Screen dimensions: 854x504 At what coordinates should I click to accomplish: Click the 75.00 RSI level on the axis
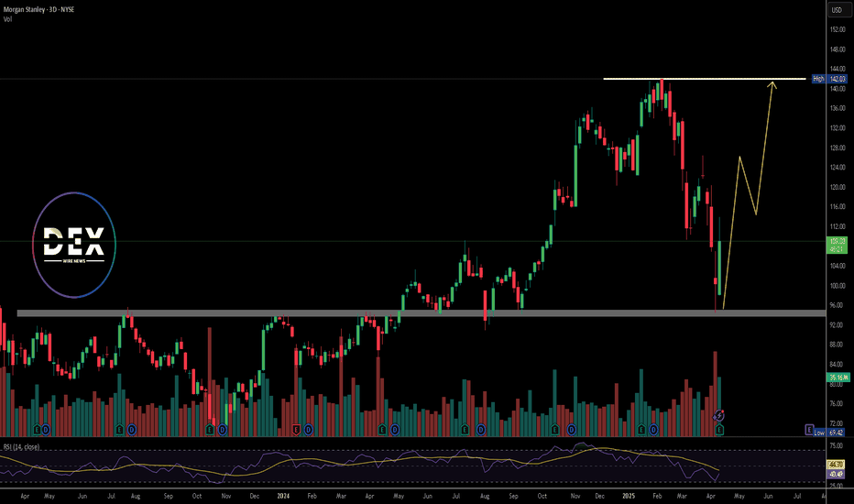click(837, 445)
